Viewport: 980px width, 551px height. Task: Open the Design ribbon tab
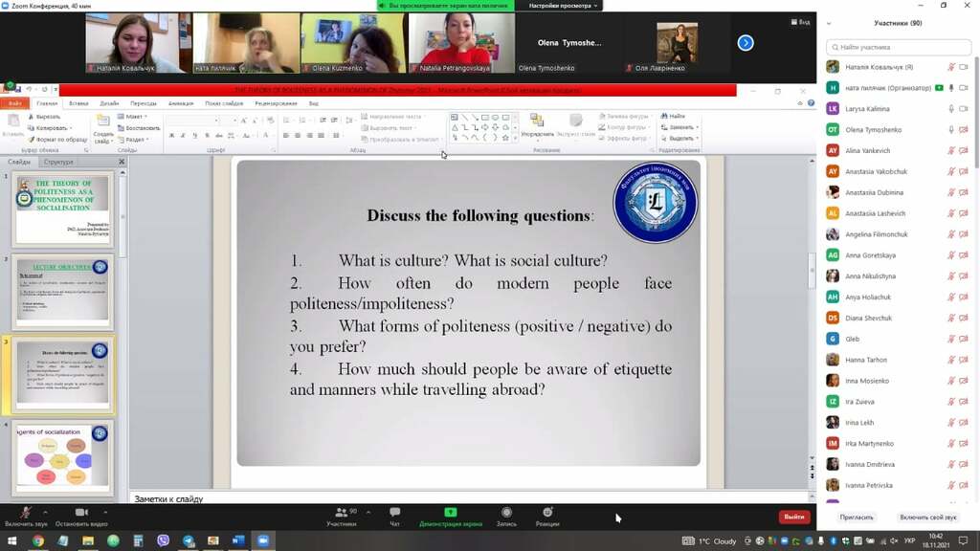[109, 103]
